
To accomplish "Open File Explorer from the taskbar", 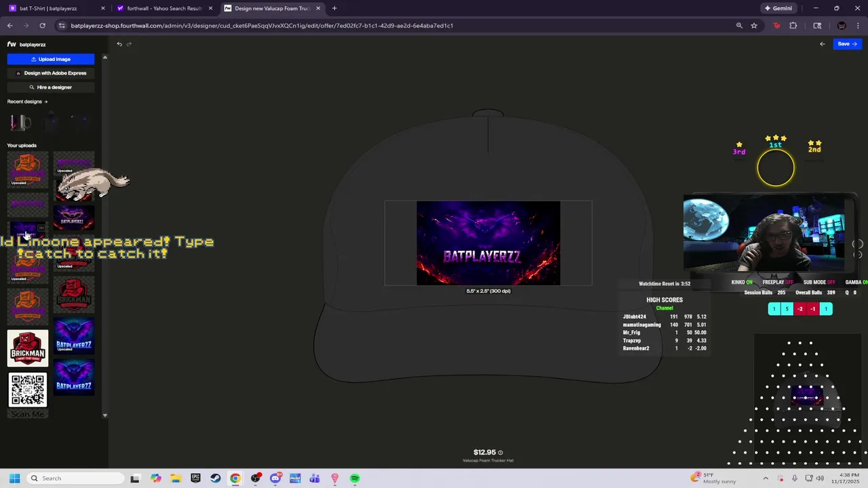I will click(176, 479).
